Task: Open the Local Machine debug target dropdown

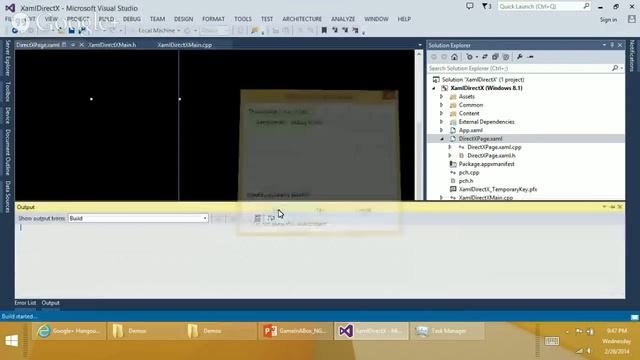Action: tap(179, 31)
